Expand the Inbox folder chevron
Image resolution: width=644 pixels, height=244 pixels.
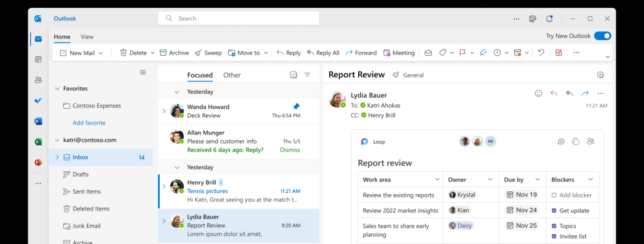[57, 157]
